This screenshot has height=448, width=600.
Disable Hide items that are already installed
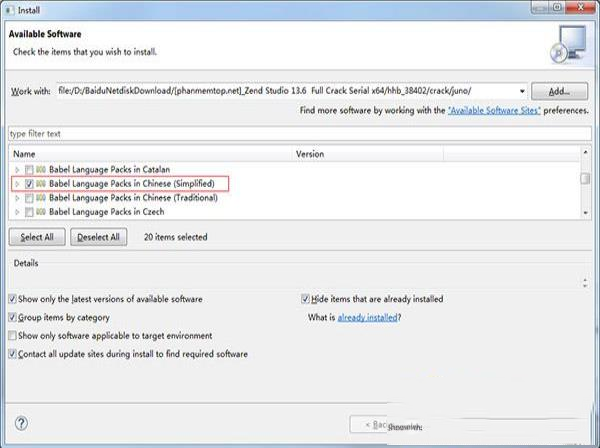click(x=306, y=299)
